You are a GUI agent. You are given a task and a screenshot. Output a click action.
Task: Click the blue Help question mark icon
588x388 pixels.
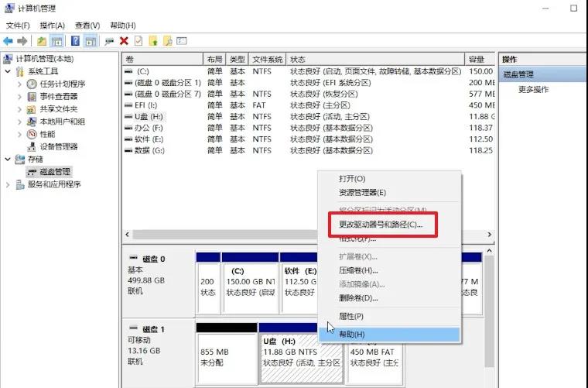(75, 41)
